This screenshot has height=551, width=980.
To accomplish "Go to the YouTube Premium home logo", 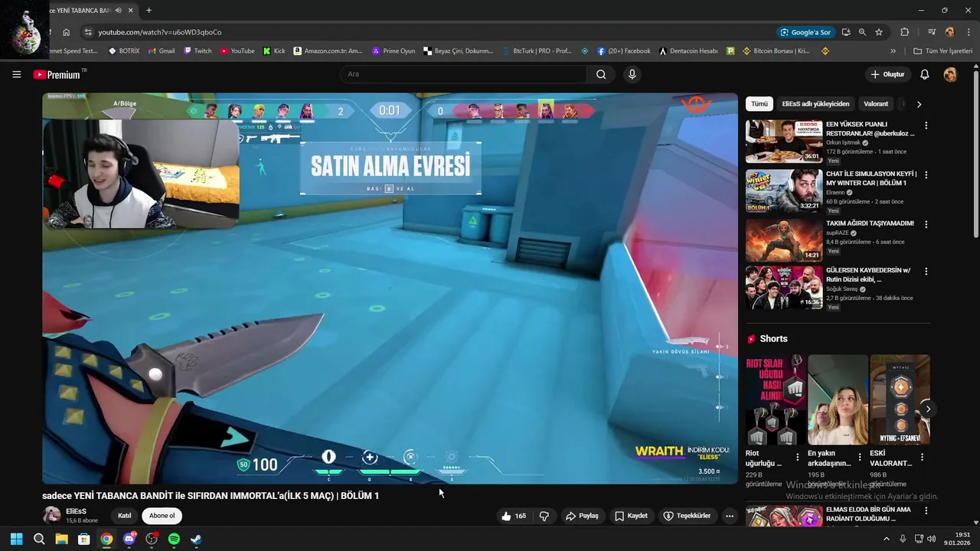I will [x=60, y=74].
